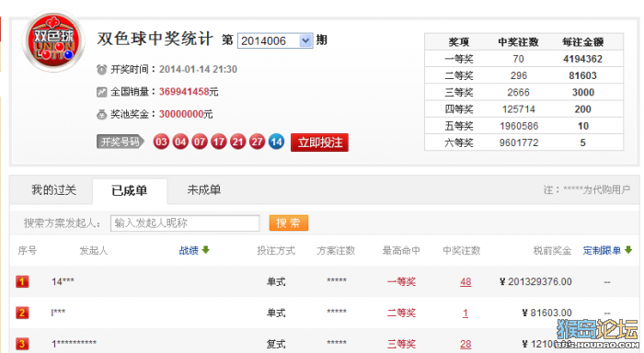Click the 发起人 column header

coord(94,250)
